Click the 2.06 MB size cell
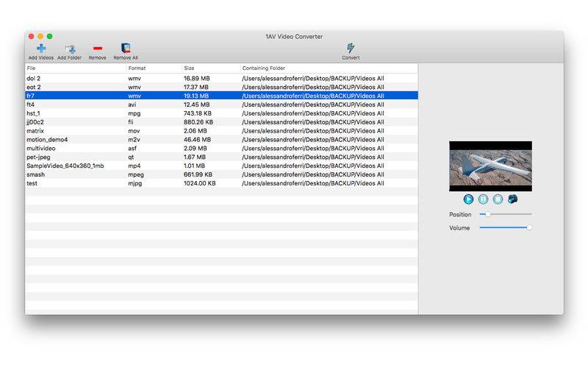The height and width of the screenshot is (368, 588). [x=195, y=131]
